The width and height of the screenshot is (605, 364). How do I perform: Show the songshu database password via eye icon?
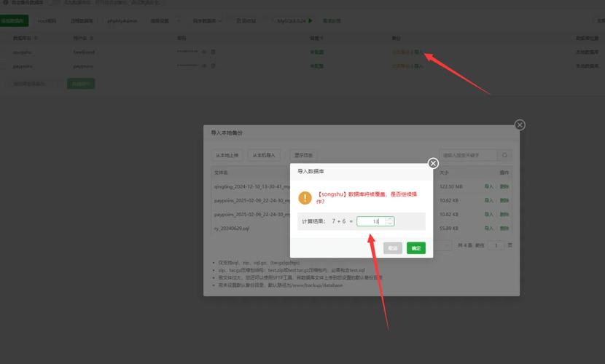click(204, 52)
